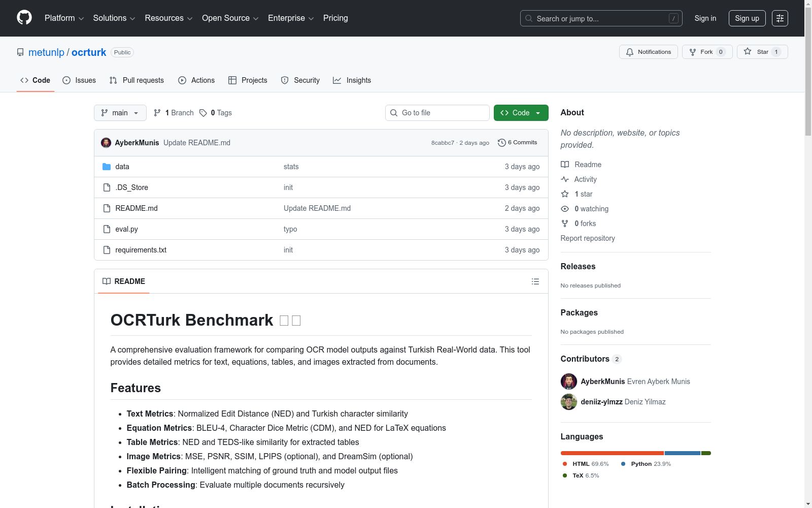Open the README outline list icon
The height and width of the screenshot is (508, 812).
point(535,281)
